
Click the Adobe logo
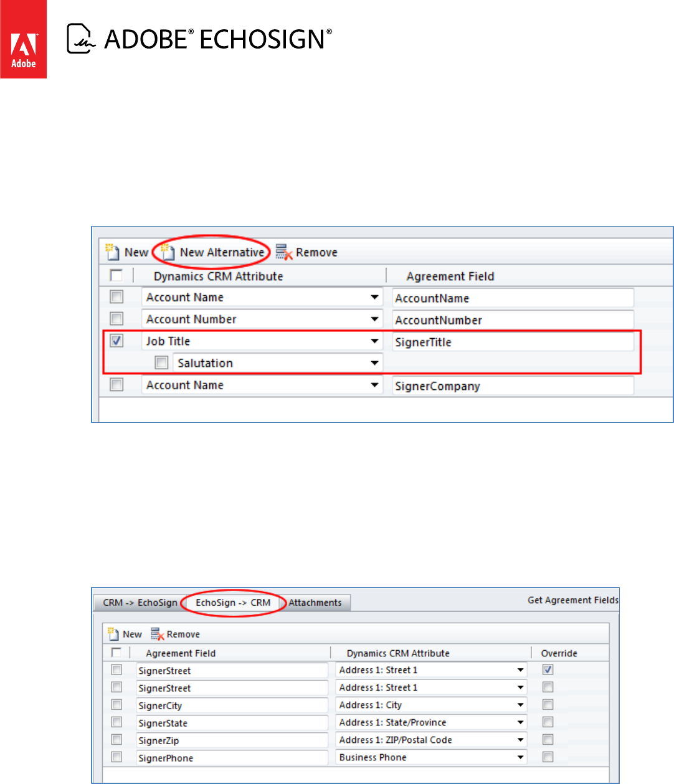[x=23, y=39]
